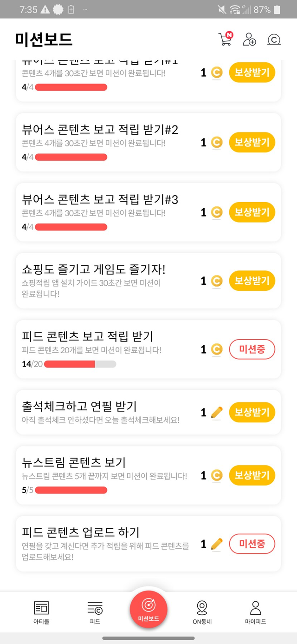Tap coin icon on 쇼핑도 즐기고 mission
297x644 pixels.
217,281
